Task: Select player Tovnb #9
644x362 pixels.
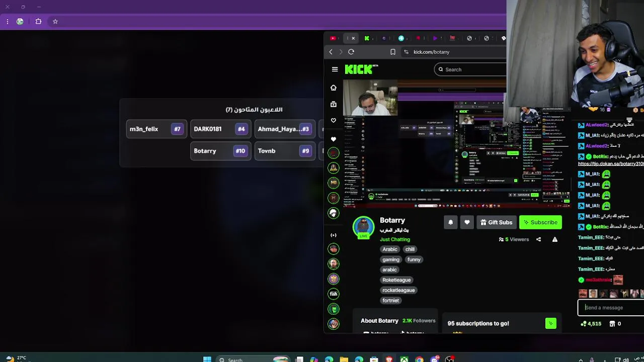Action: (x=285, y=151)
